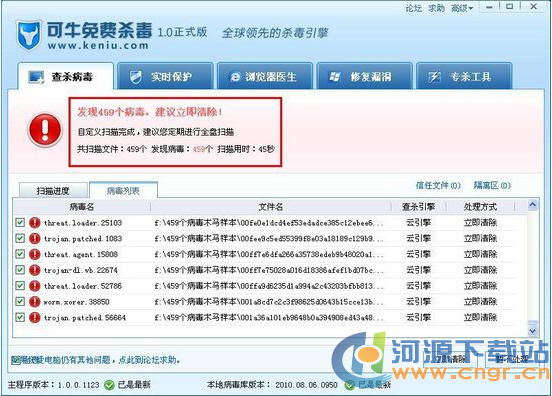Click threat icon beside trojan.patched.1083
The height and width of the screenshot is (396, 552).
pyautogui.click(x=34, y=238)
